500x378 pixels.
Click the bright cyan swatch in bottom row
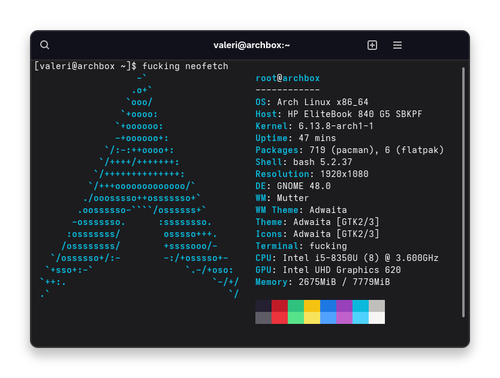coord(360,318)
